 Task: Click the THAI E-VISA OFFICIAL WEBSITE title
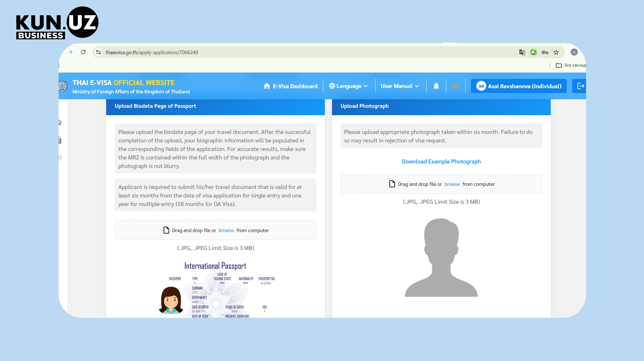pyautogui.click(x=123, y=83)
